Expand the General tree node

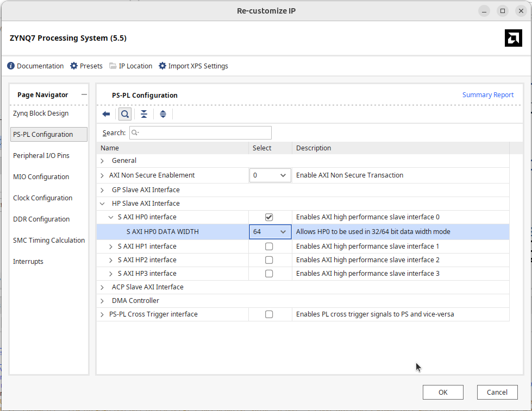pyautogui.click(x=102, y=161)
